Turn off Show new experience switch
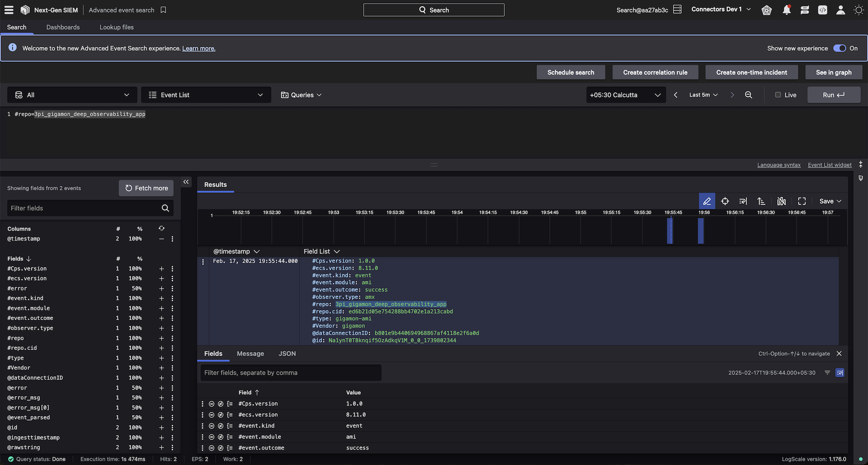The width and height of the screenshot is (868, 465). click(840, 48)
